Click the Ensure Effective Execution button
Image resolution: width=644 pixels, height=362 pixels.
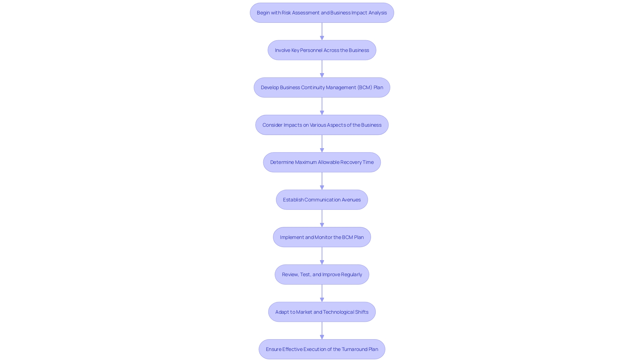pos(322,349)
